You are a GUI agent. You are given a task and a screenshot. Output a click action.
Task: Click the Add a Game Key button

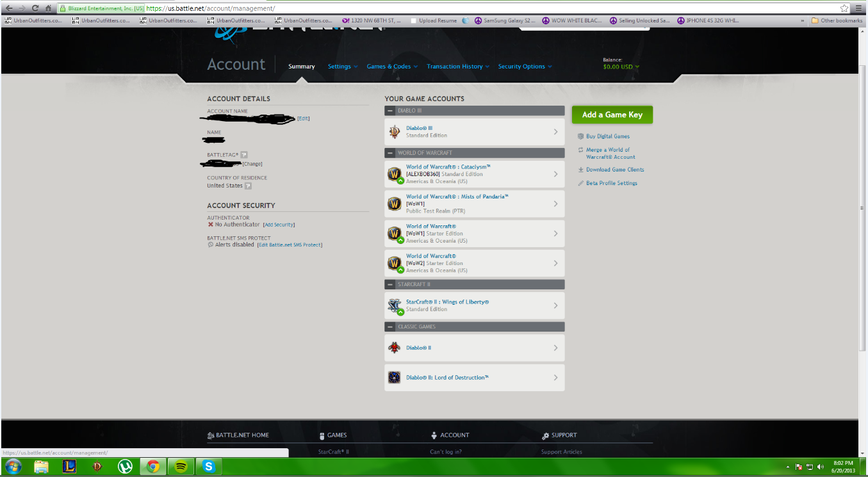[x=612, y=115]
